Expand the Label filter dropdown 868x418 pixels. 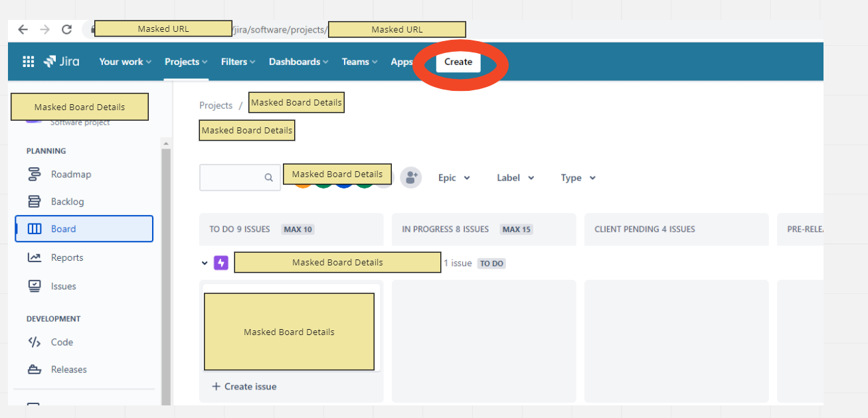click(x=515, y=178)
